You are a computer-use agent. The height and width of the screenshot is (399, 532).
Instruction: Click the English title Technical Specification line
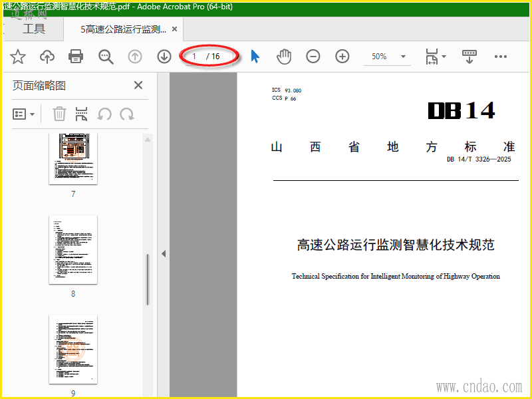396,276
